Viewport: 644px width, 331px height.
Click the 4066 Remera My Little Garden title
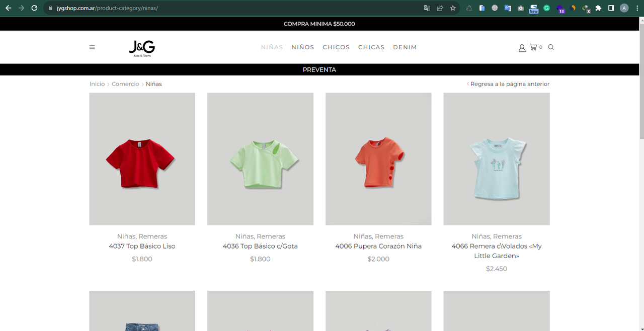pos(497,251)
